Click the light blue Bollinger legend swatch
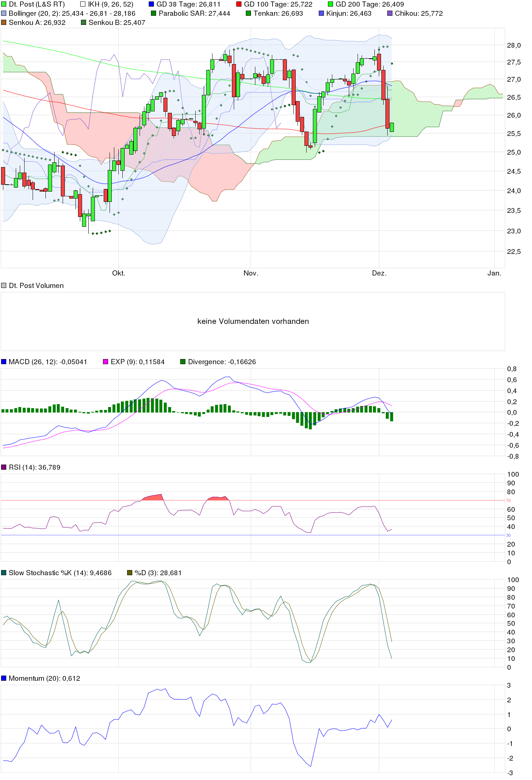532x780 pixels. pyautogui.click(x=4, y=14)
